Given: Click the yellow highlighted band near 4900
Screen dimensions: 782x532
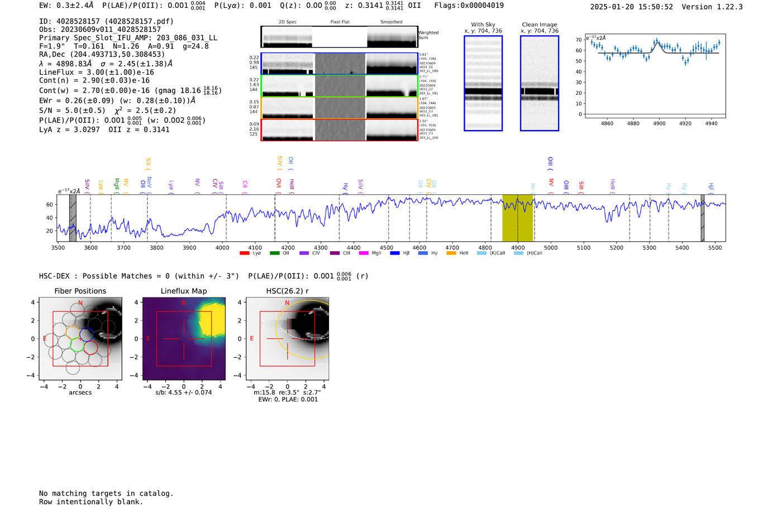Looking at the screenshot, I should click(518, 218).
